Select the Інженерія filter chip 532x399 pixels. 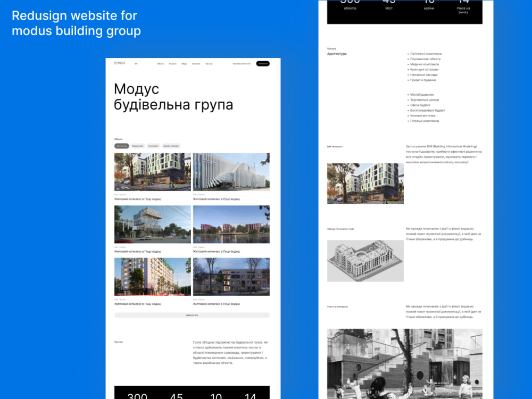click(153, 146)
